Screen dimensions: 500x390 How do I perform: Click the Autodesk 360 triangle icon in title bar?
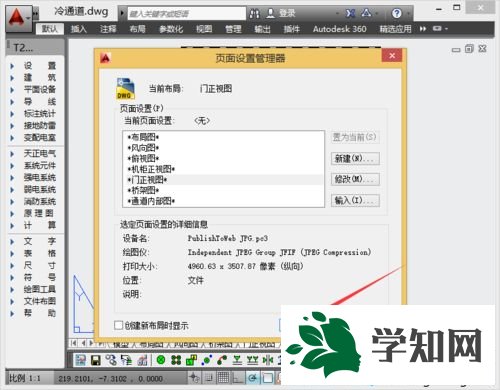366,13
